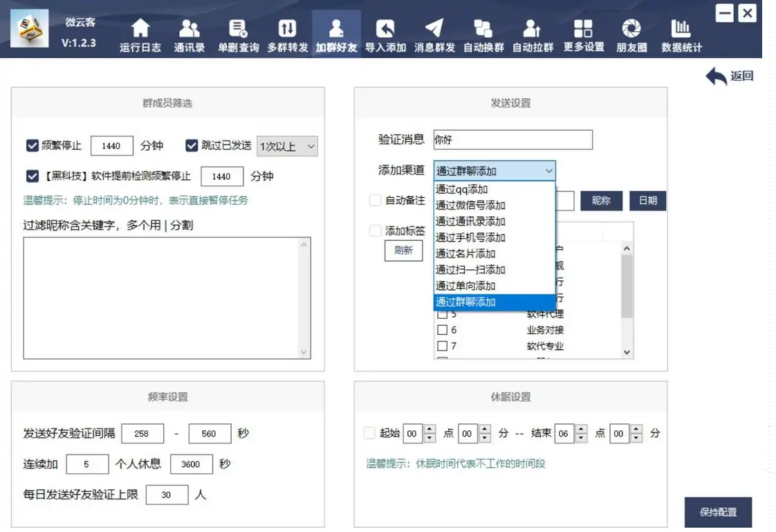Image resolution: width=776 pixels, height=532 pixels.
Task: Choose 通过单向添加 option
Action: (x=495, y=286)
